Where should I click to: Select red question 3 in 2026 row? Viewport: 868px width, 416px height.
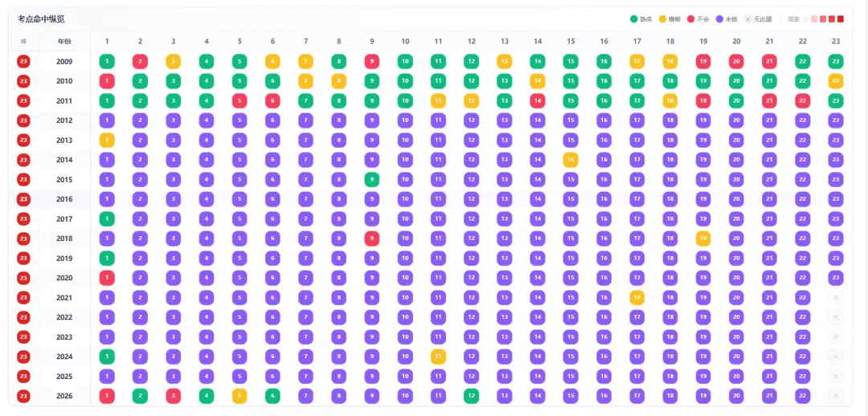point(174,396)
